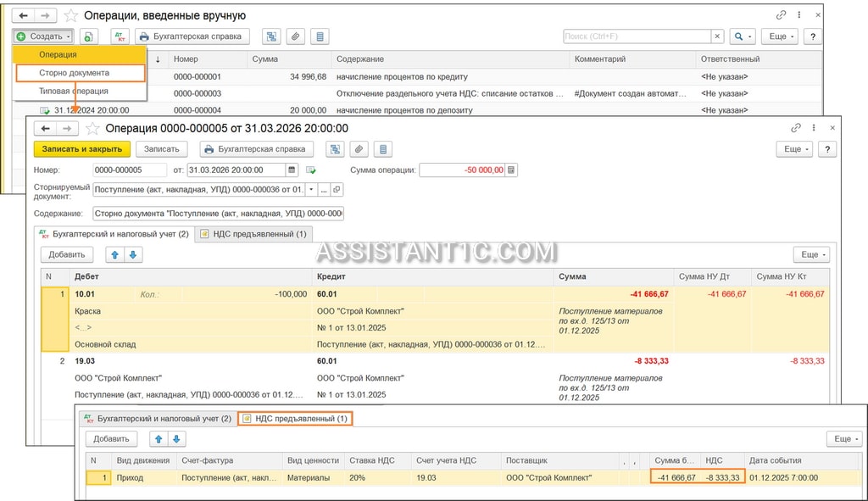Click paperclip attachments icon in operation form
The width and height of the screenshot is (868, 501).
tap(359, 149)
